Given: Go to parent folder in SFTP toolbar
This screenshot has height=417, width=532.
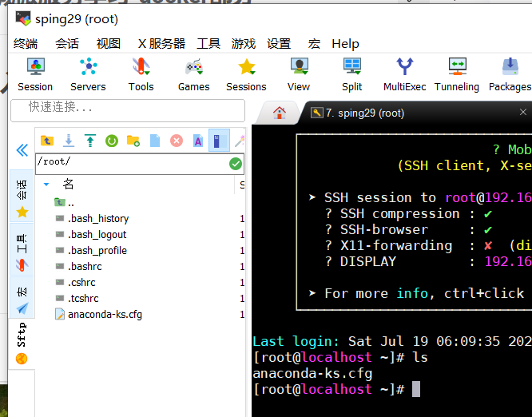Looking at the screenshot, I should [x=47, y=141].
